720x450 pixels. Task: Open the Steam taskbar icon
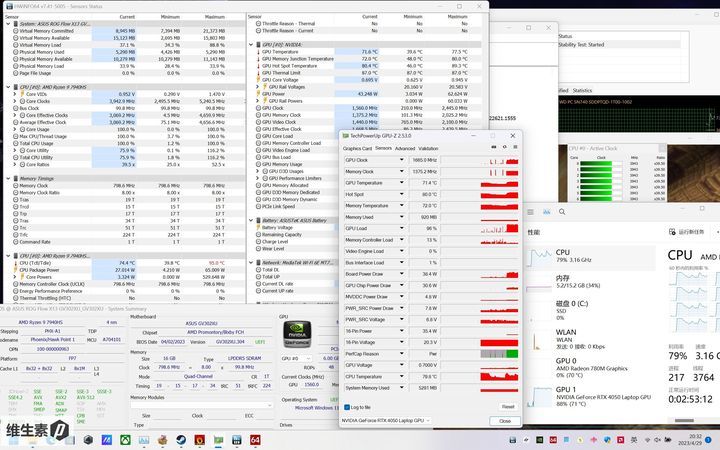[181, 440]
